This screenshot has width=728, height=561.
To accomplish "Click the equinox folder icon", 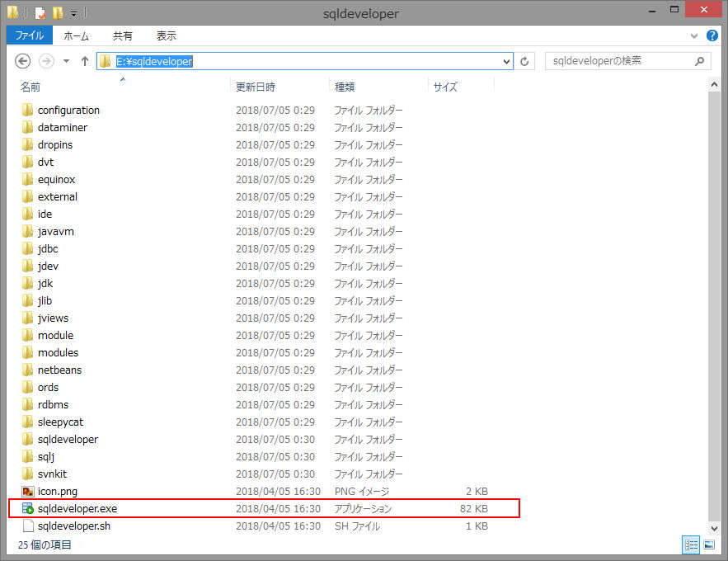I will (27, 179).
